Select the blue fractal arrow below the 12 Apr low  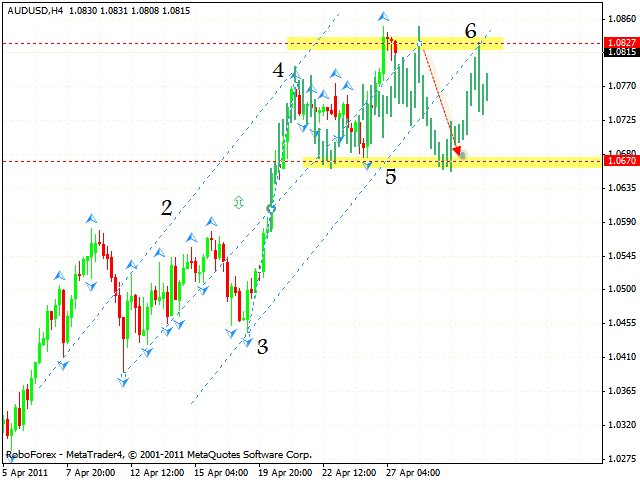click(x=123, y=380)
